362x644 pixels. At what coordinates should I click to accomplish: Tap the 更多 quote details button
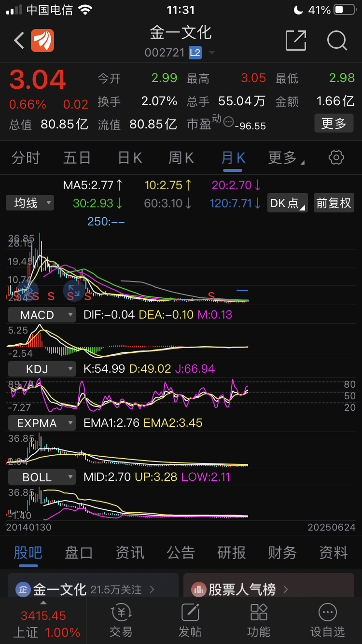point(334,124)
